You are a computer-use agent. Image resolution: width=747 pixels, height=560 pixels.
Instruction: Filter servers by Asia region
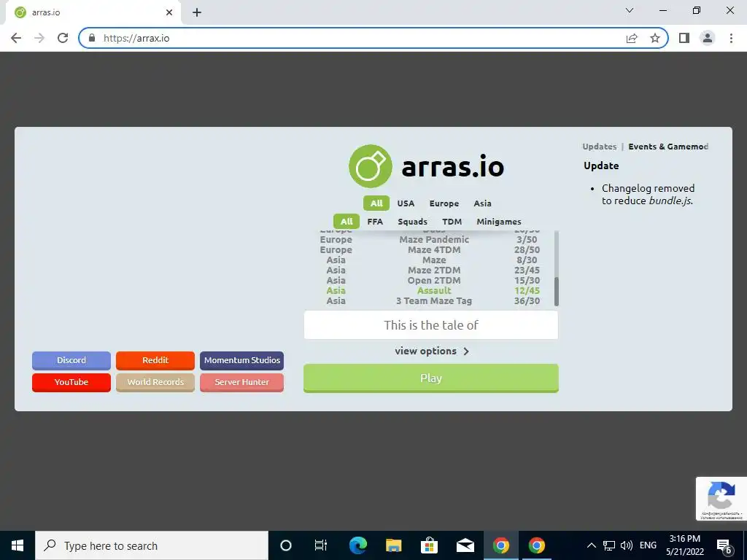pos(482,203)
